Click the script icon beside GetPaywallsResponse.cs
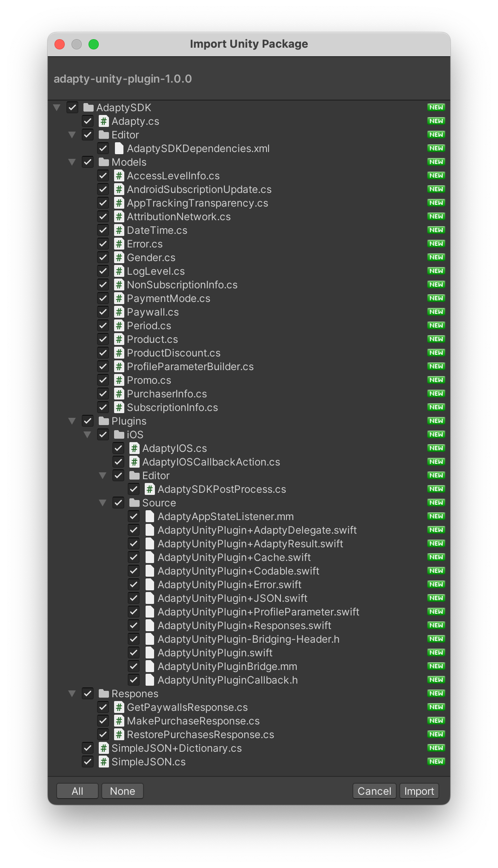Viewport: 498px width, 868px height. point(119,707)
